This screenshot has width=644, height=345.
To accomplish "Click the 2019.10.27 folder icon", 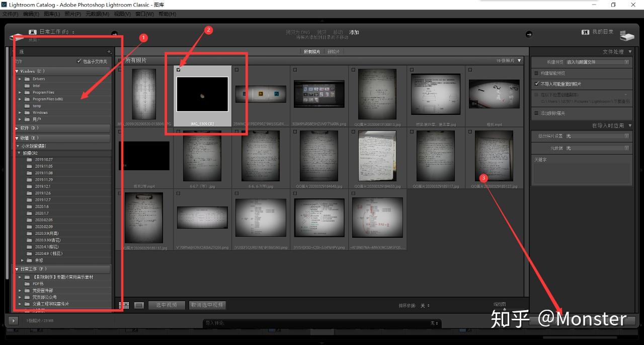I will click(x=30, y=160).
